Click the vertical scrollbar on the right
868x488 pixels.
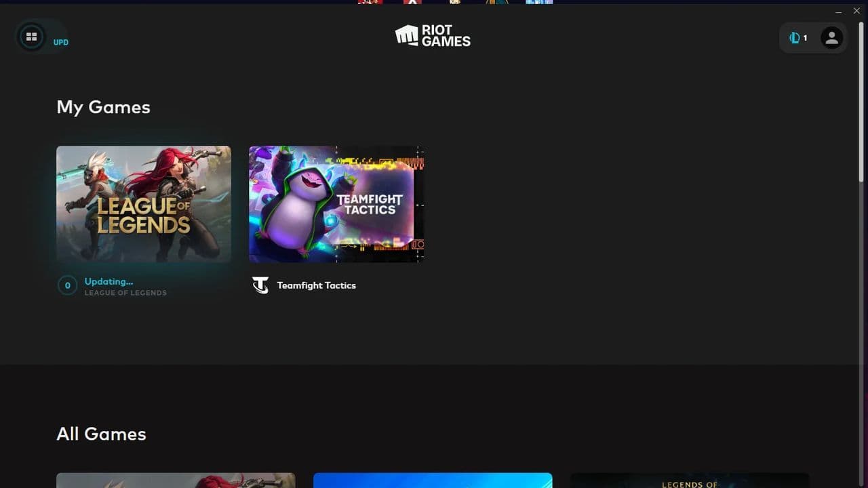pyautogui.click(x=862, y=102)
